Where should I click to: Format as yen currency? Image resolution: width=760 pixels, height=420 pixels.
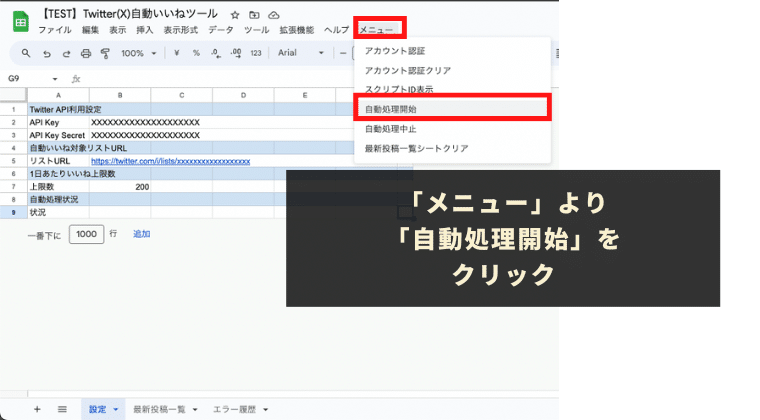pyautogui.click(x=176, y=53)
